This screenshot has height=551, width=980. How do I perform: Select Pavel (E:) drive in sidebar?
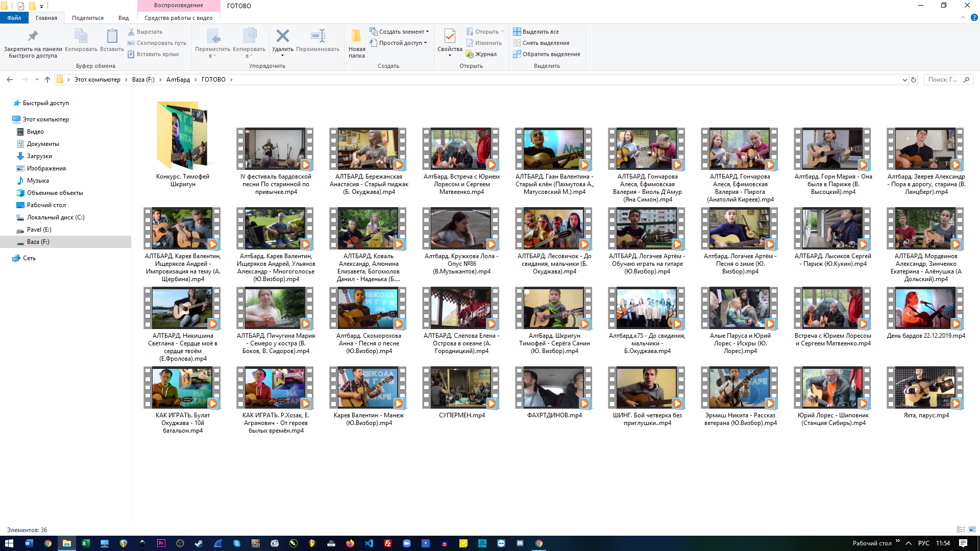39,230
